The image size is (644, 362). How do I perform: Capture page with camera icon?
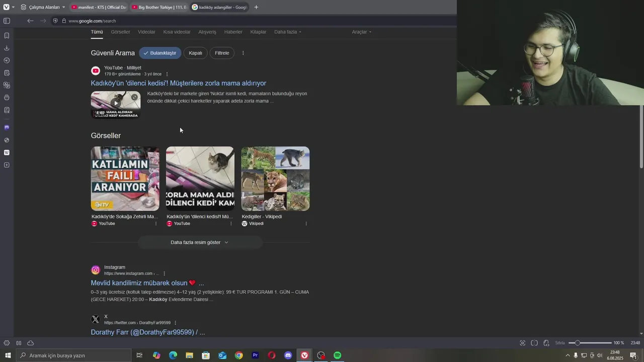(522, 343)
